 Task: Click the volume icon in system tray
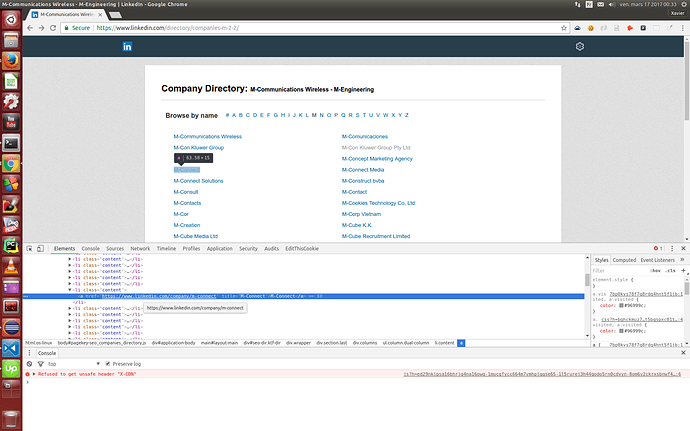[x=611, y=4]
